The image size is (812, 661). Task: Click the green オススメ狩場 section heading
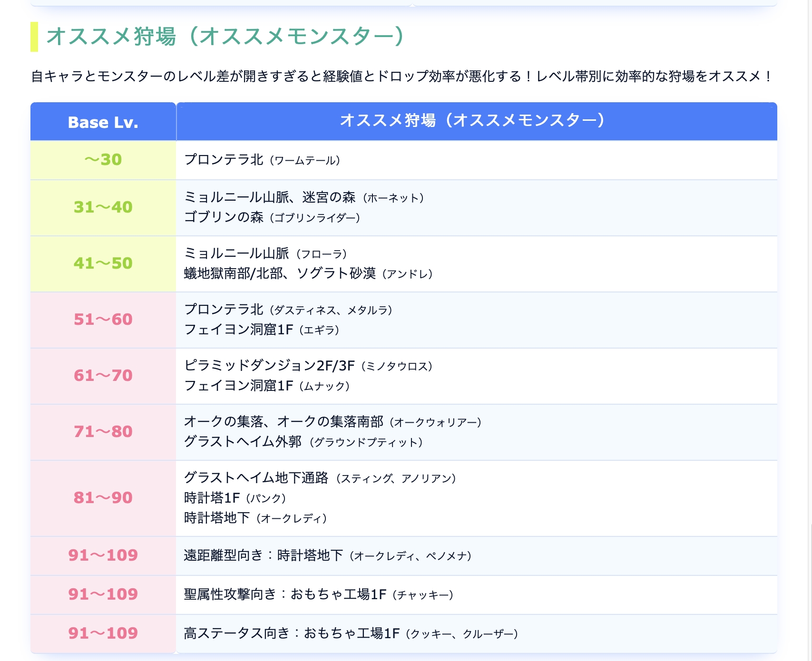225,36
